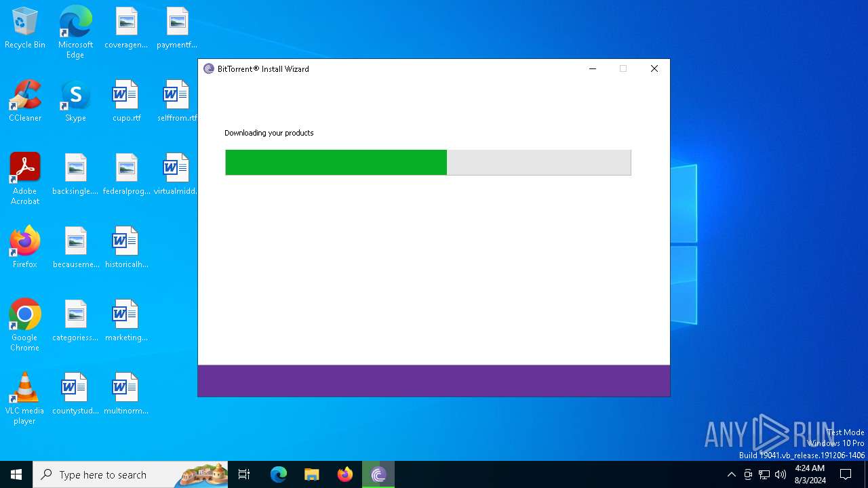Open the Adobe Acrobat shortcut
Image resolution: width=868 pixels, height=488 pixels.
[x=25, y=179]
